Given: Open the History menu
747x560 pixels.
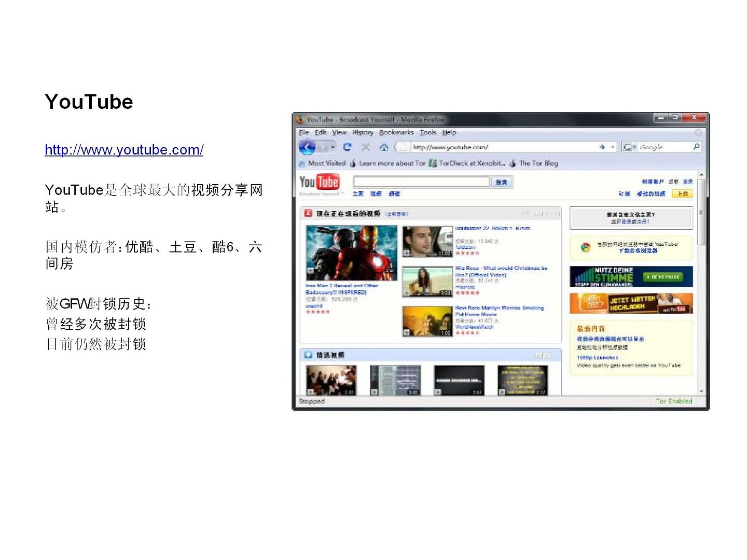Looking at the screenshot, I should [x=363, y=133].
